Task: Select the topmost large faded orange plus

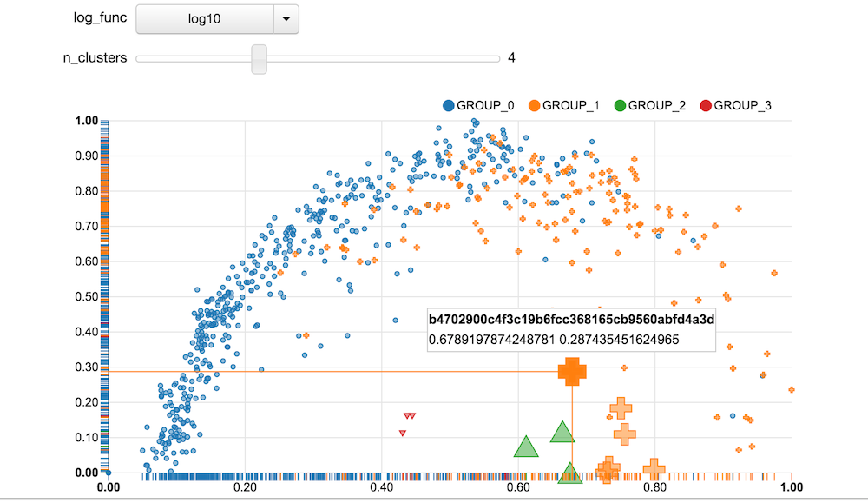Action: coord(621,408)
